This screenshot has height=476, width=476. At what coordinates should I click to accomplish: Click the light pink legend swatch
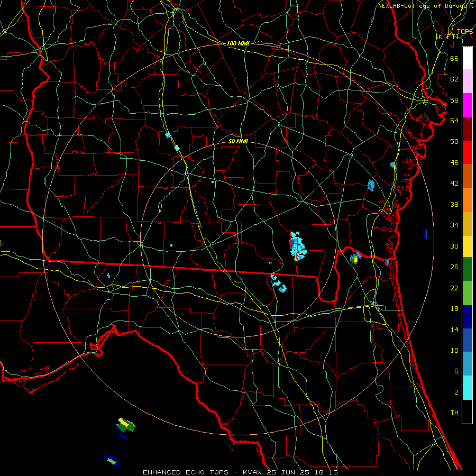467,81
